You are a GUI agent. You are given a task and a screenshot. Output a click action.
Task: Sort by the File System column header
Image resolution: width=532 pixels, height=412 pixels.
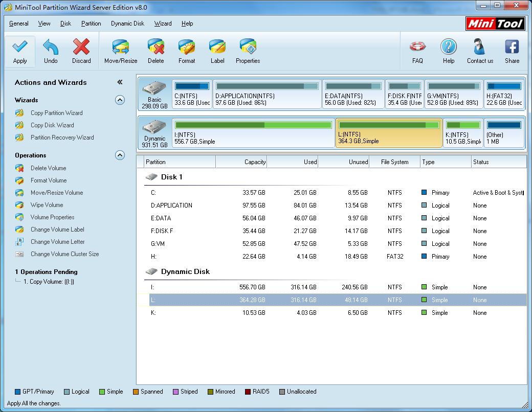394,162
